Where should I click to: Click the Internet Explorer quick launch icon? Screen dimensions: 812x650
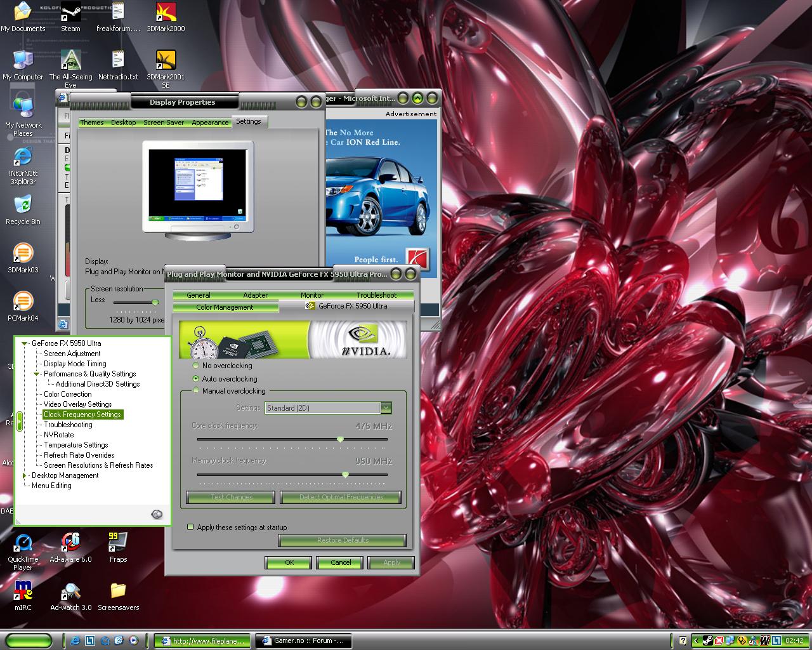point(75,640)
